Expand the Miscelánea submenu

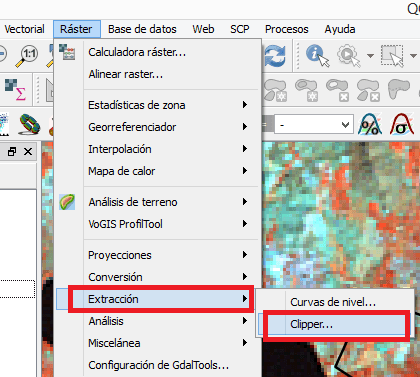tap(157, 343)
